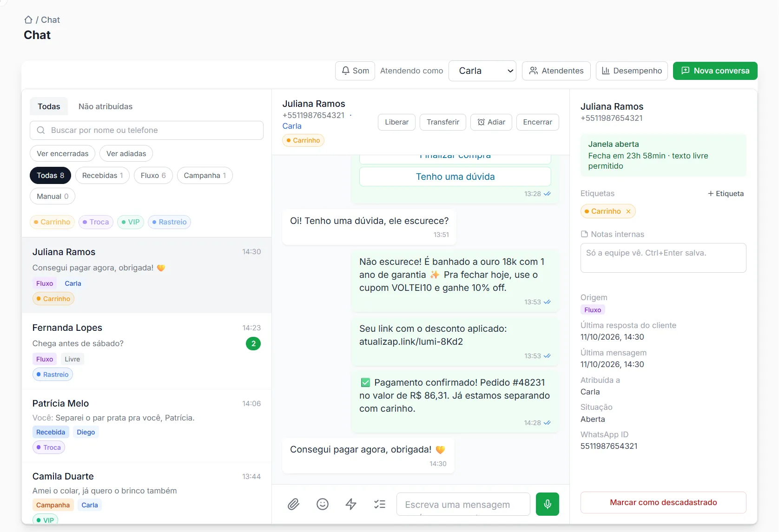
Task: Filter by blue Rastreio tag chip
Action: pyautogui.click(x=170, y=222)
